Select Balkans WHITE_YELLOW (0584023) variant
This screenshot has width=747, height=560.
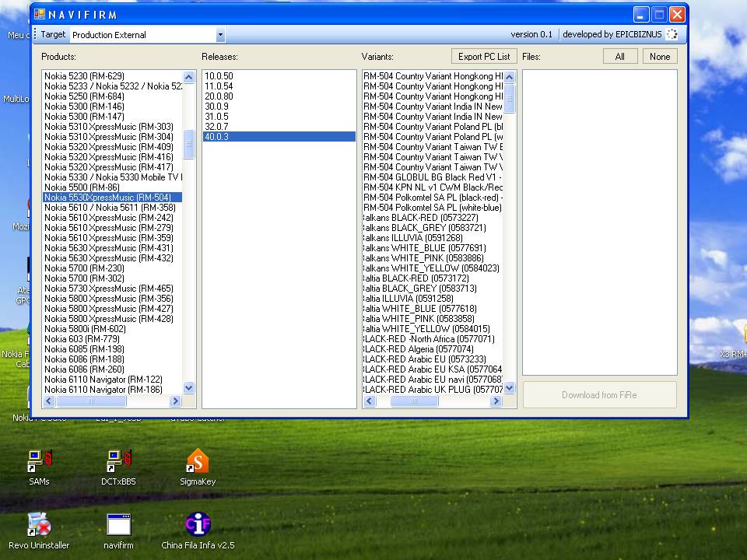click(x=433, y=268)
